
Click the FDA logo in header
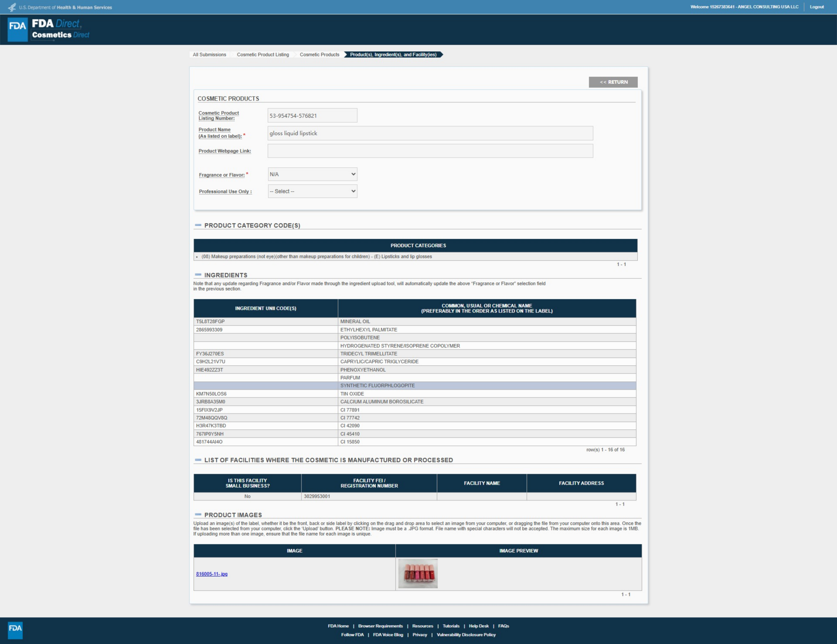coord(18,29)
